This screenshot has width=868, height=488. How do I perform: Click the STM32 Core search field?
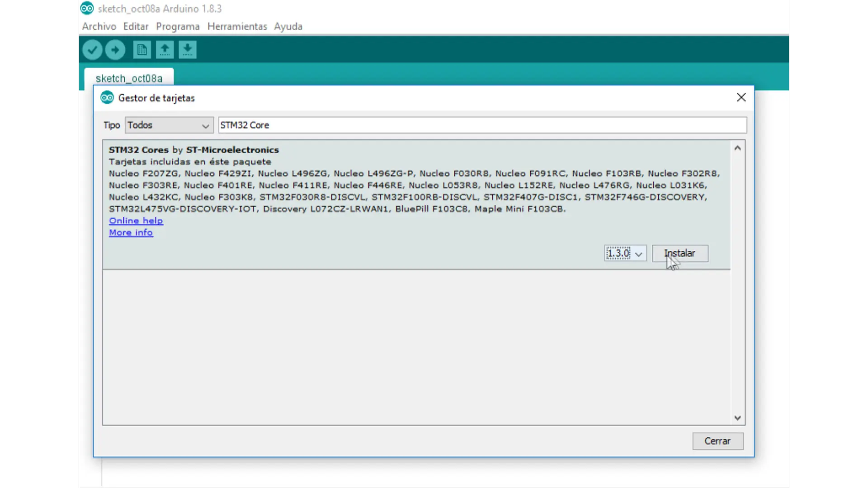tap(482, 125)
